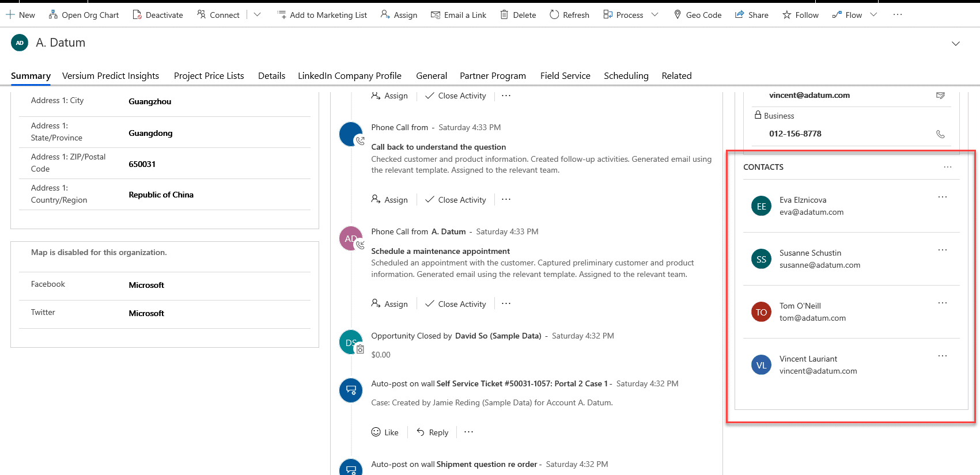Email a Link to this record

pos(459,15)
